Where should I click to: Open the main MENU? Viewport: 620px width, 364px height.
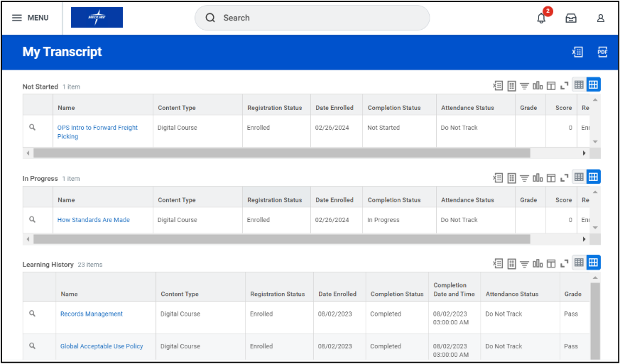tap(31, 18)
